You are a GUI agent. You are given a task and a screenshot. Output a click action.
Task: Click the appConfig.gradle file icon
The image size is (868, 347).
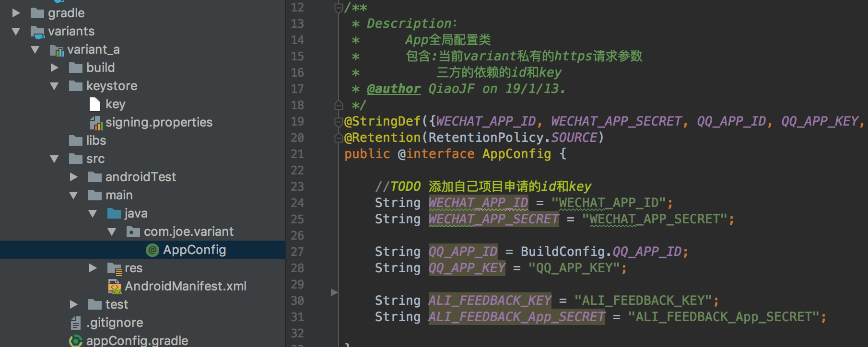pyautogui.click(x=76, y=341)
